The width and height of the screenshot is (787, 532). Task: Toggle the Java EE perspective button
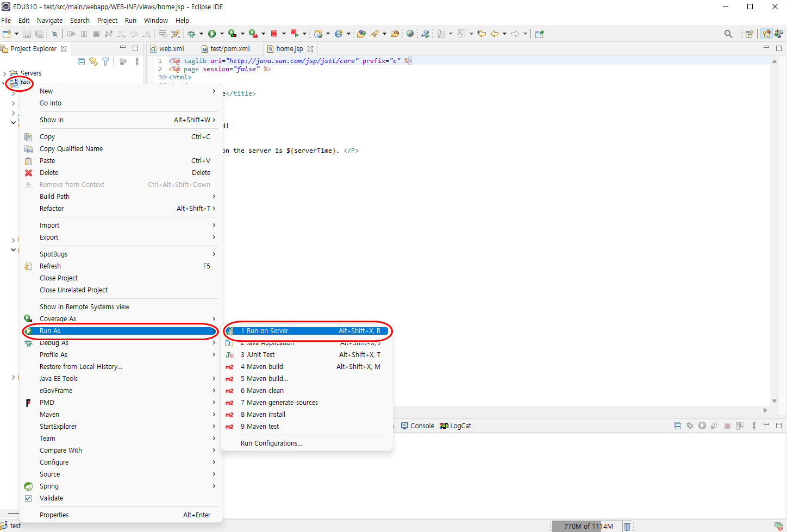click(766, 34)
